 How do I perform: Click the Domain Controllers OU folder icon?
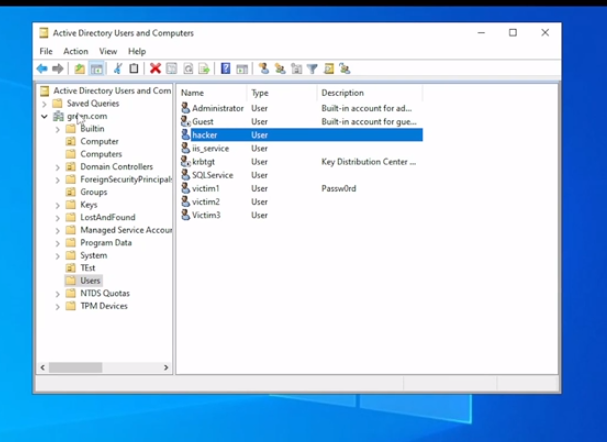[70, 166]
